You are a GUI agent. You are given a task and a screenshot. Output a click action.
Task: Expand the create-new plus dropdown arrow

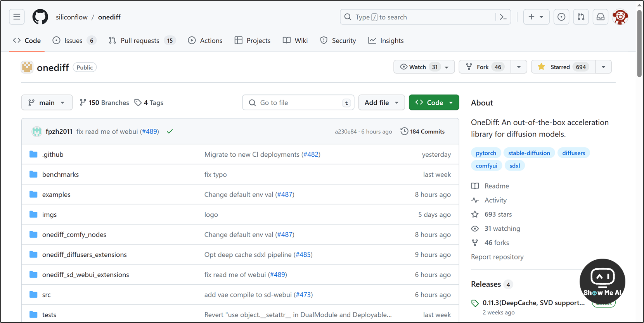(x=541, y=17)
